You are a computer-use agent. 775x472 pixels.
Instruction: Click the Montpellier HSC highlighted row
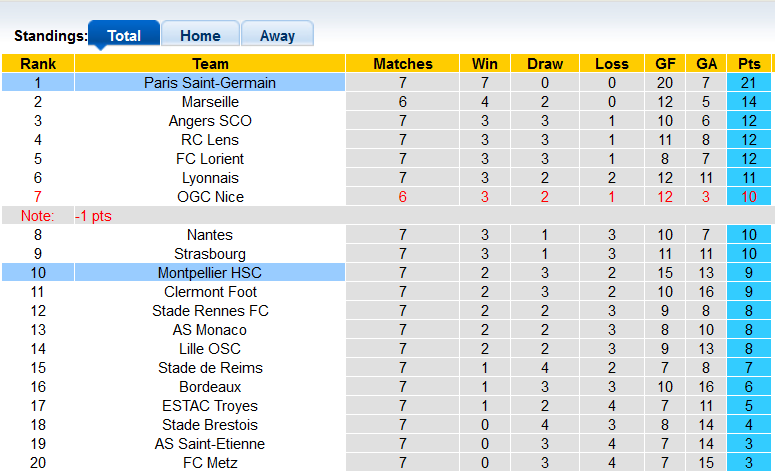coord(210,273)
